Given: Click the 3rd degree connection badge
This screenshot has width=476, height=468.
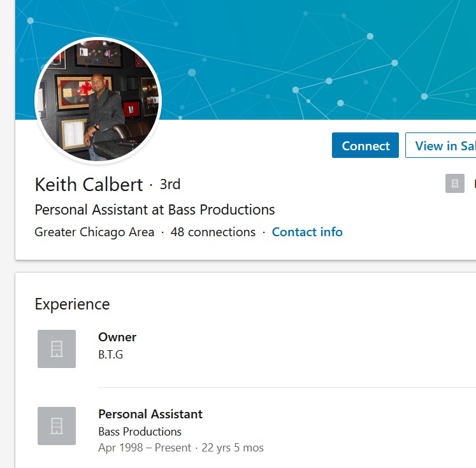Looking at the screenshot, I should pyautogui.click(x=170, y=185).
